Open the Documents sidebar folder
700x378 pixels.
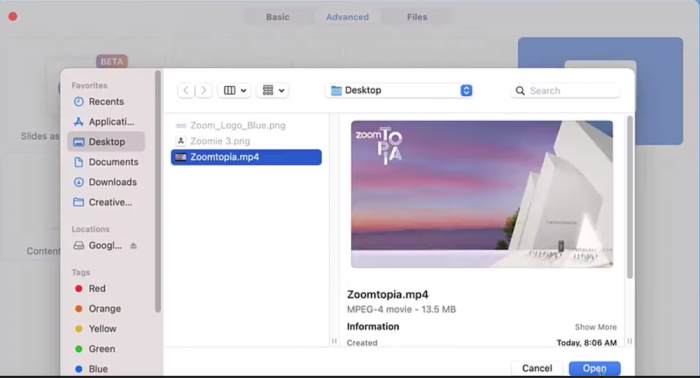tap(106, 162)
